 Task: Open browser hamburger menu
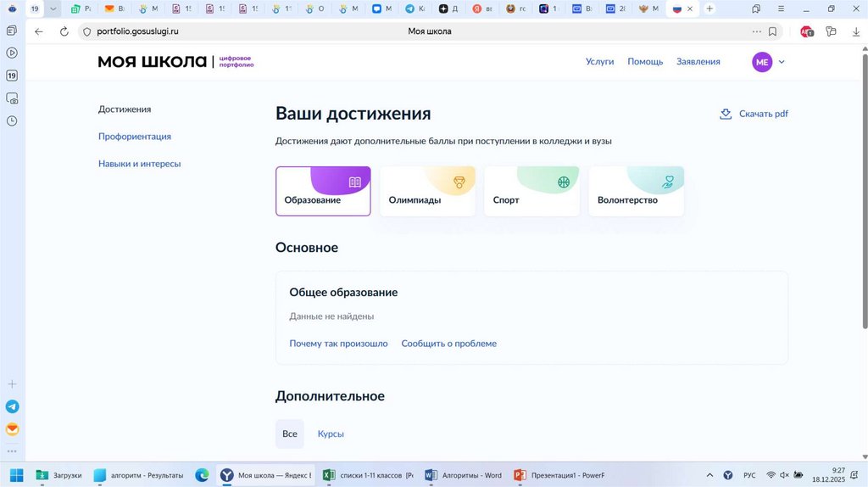(x=781, y=8)
